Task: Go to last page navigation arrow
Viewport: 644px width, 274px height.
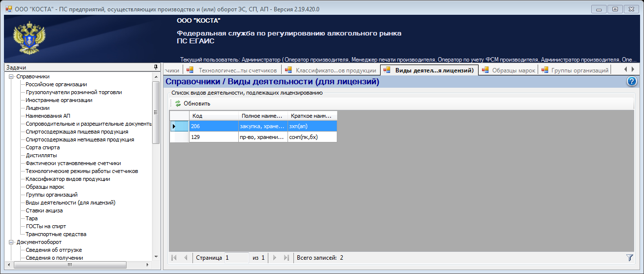Action: [286, 258]
